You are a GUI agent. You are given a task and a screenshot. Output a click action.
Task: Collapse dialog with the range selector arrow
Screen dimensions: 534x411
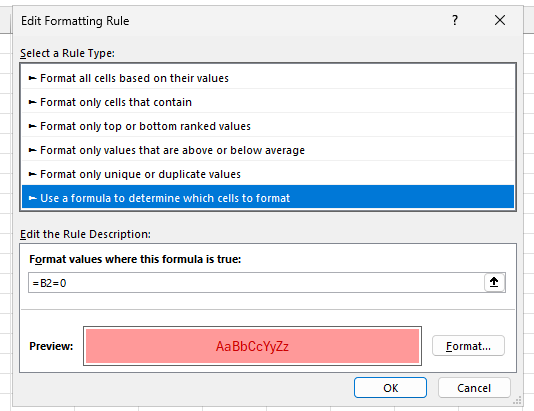(494, 282)
